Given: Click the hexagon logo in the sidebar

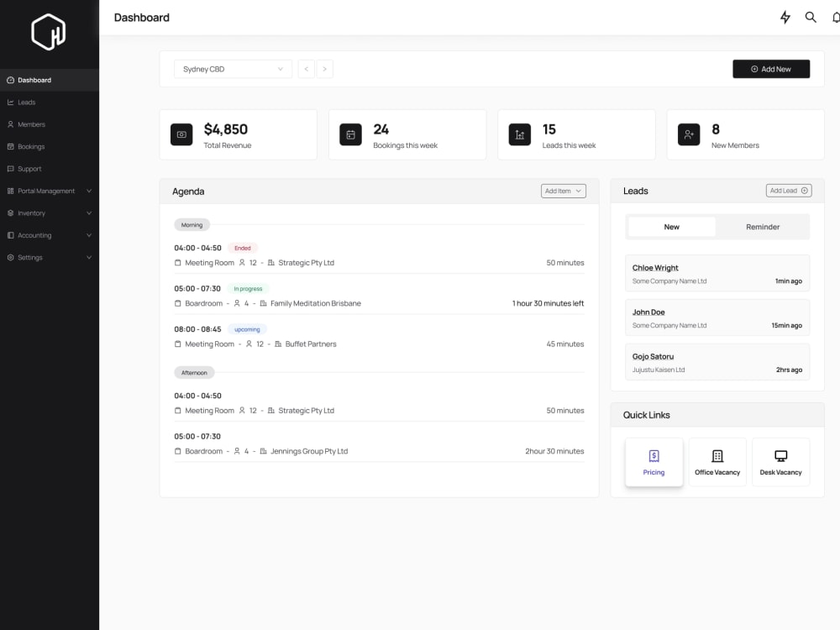Looking at the screenshot, I should tap(49, 32).
